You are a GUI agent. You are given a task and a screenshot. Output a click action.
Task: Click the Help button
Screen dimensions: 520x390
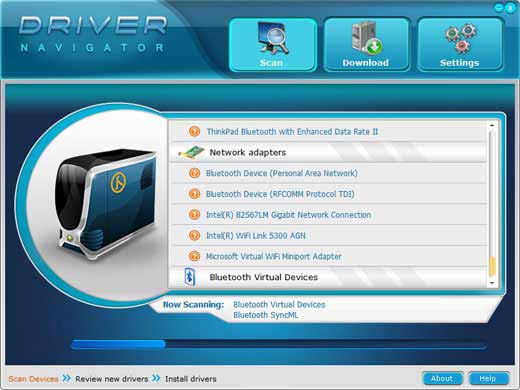[488, 378]
